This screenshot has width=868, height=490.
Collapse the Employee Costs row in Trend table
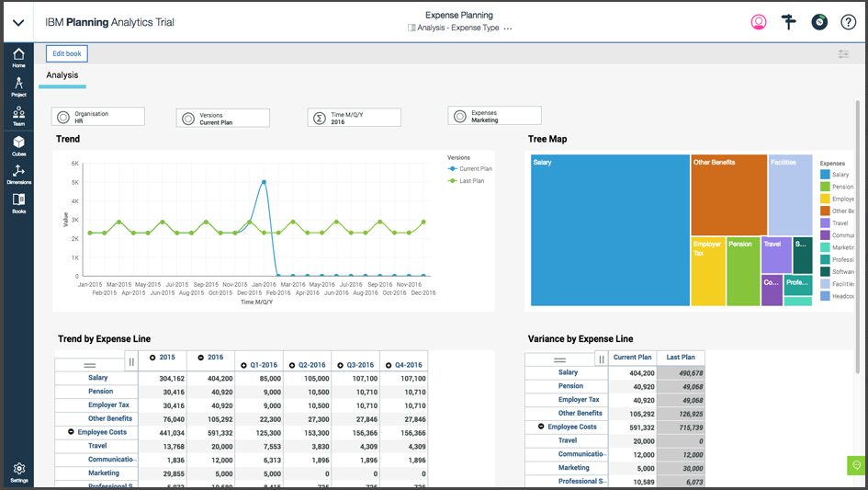pyautogui.click(x=72, y=432)
